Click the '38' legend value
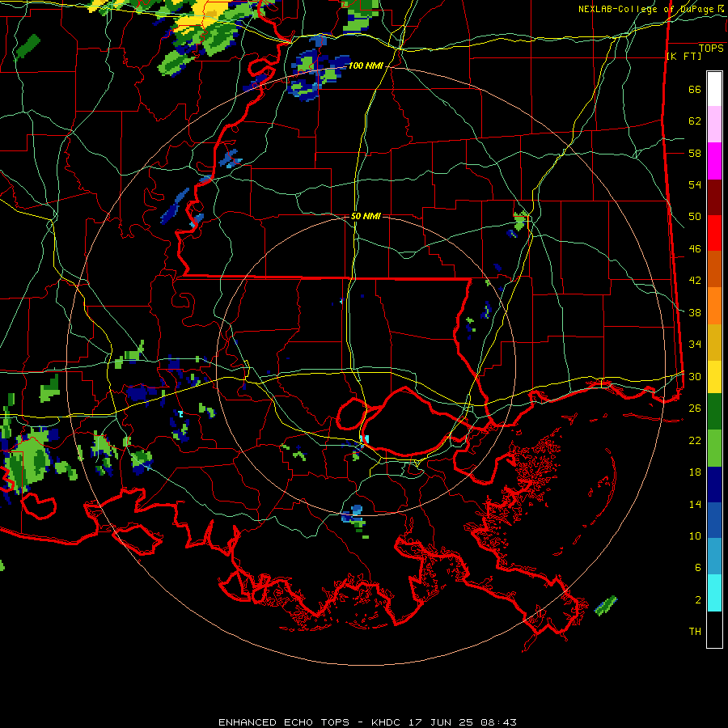The image size is (728, 728). 695,313
